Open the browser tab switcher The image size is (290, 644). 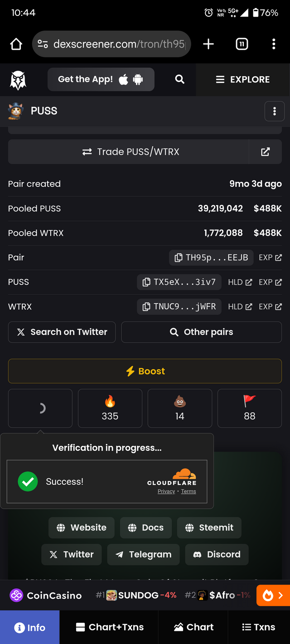tap(242, 44)
